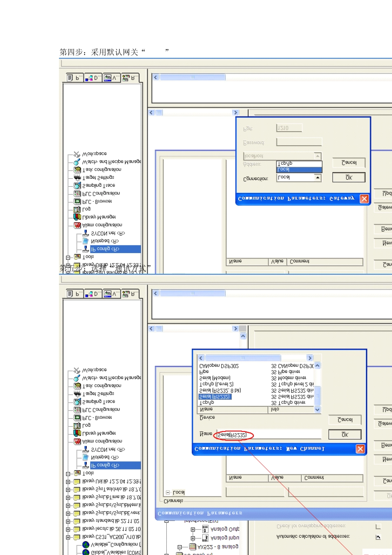Expand Analog Input tree node
This screenshot has height=555, width=392.
(193, 538)
